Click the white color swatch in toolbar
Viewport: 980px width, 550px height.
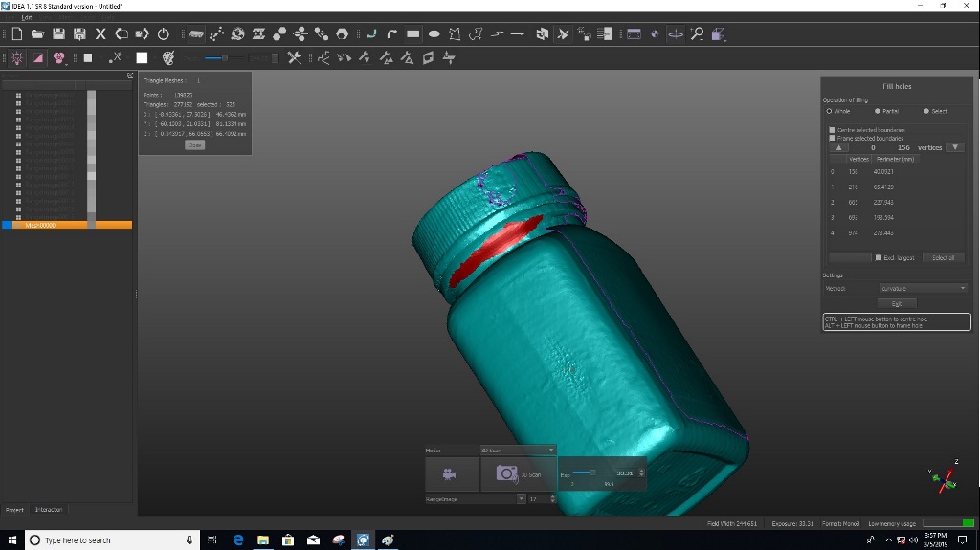tap(142, 58)
